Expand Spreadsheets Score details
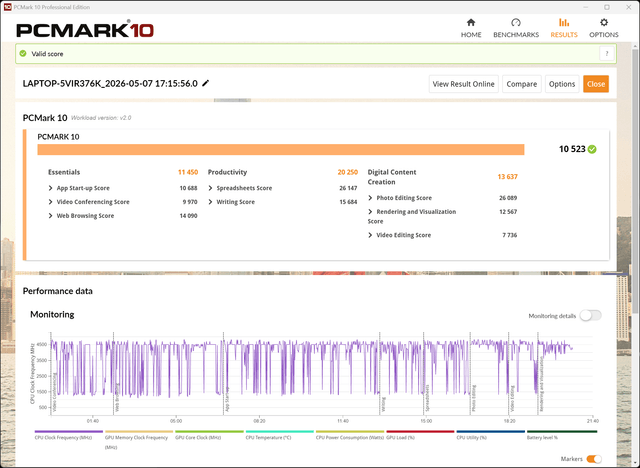Screen dimensions: 640x468 [211, 188]
